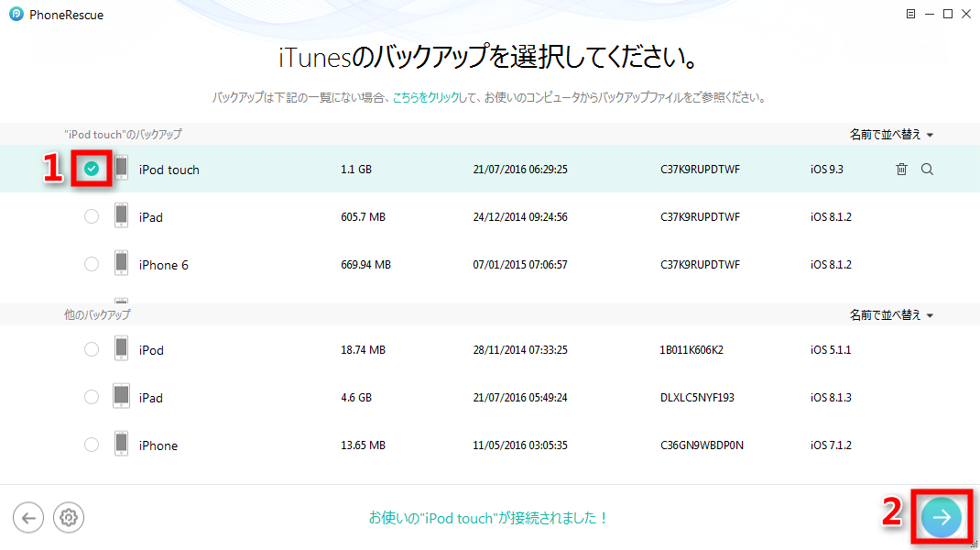This screenshot has height=550, width=980.
Task: Open settings via the gear icon
Action: click(x=69, y=518)
